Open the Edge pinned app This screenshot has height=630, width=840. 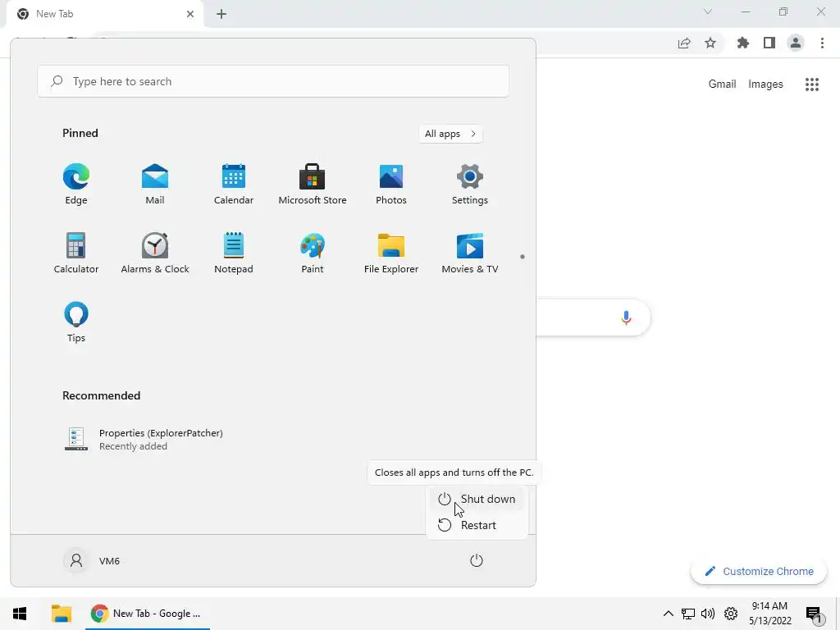[76, 184]
